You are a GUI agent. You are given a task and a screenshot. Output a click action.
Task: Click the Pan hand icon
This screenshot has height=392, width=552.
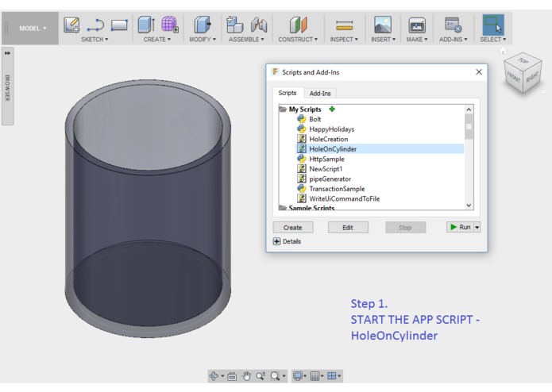[x=246, y=376]
